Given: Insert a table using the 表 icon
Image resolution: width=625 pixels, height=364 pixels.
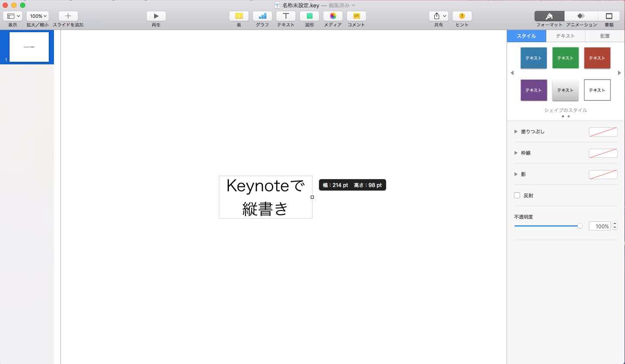Looking at the screenshot, I should [239, 16].
